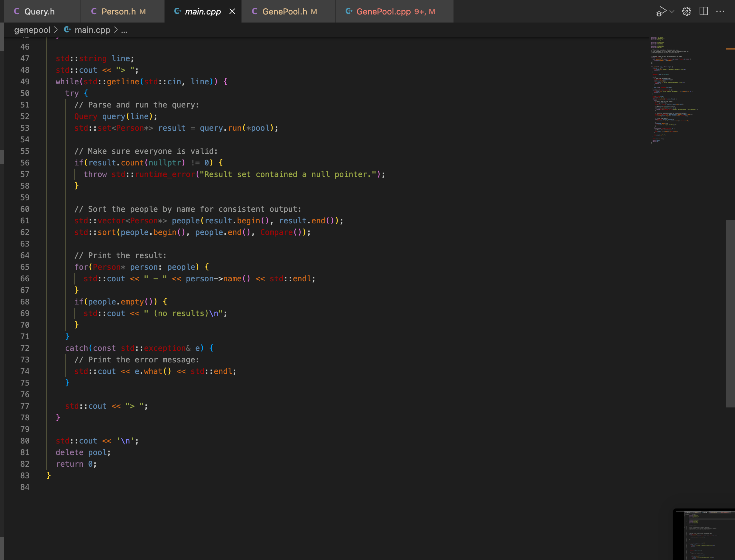The height and width of the screenshot is (560, 735).
Task: Click the C++ icon on GenePool.cpp tab
Action: pos(349,11)
